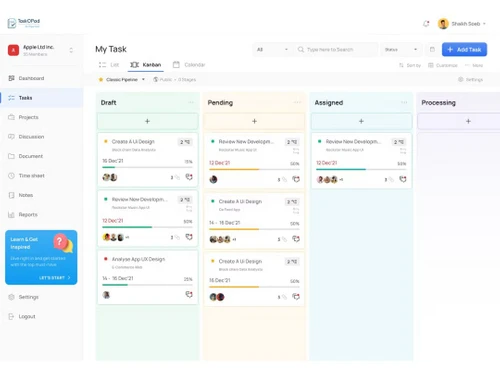Open board Settings gear below More
The width and height of the screenshot is (500, 375).
(x=461, y=79)
